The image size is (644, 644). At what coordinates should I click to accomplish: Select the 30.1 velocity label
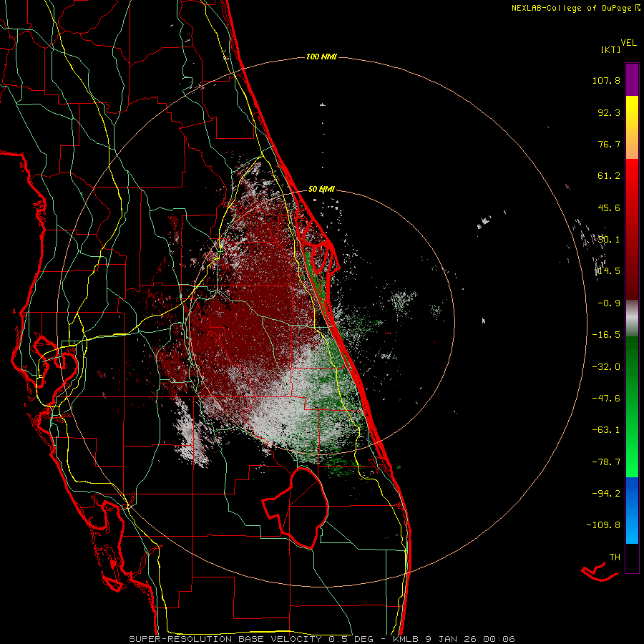point(609,240)
